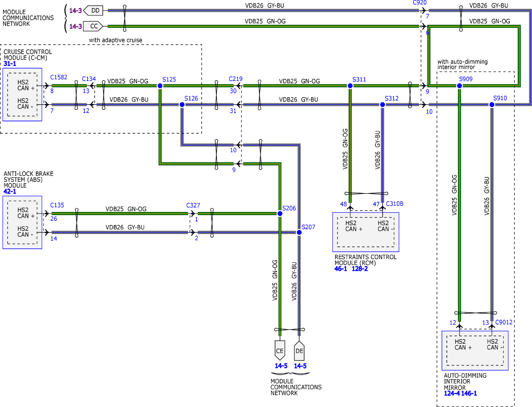532x407 pixels.
Task: Click the purple 14-3 link beside DD
Action: tap(75, 10)
